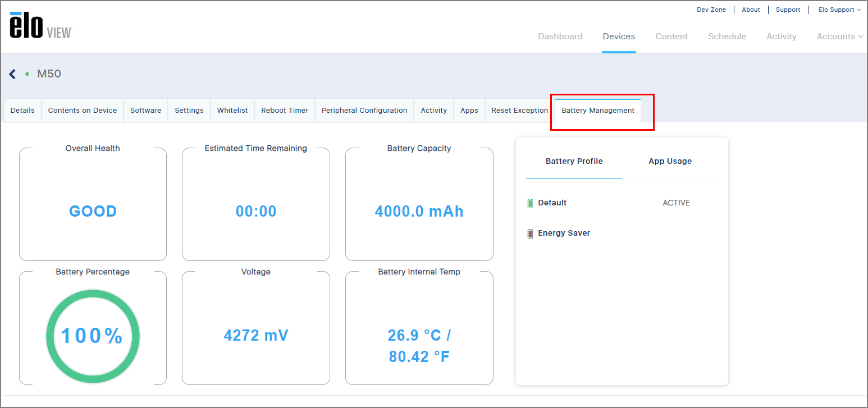Click the ACTIVE status label

coord(677,203)
